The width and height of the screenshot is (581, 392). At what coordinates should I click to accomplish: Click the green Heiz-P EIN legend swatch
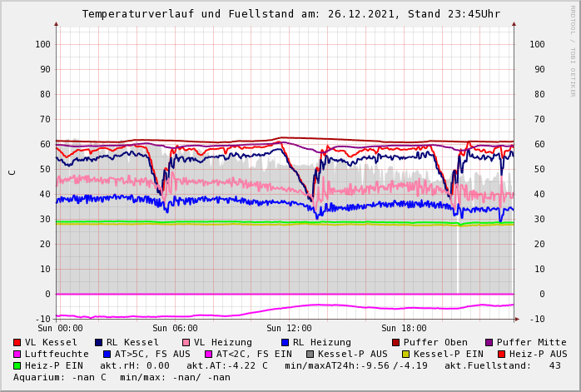17,366
